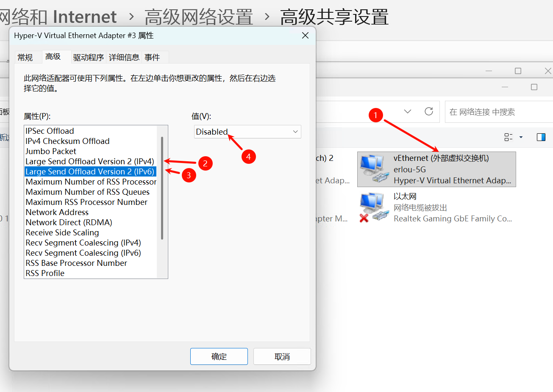
Task: Confirm with the 确定 button
Action: 219,356
